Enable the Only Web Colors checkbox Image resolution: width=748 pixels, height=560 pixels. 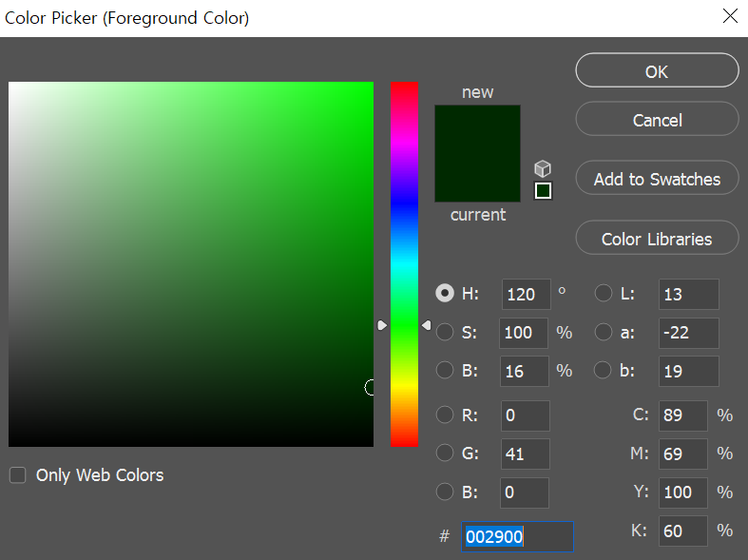point(18,475)
